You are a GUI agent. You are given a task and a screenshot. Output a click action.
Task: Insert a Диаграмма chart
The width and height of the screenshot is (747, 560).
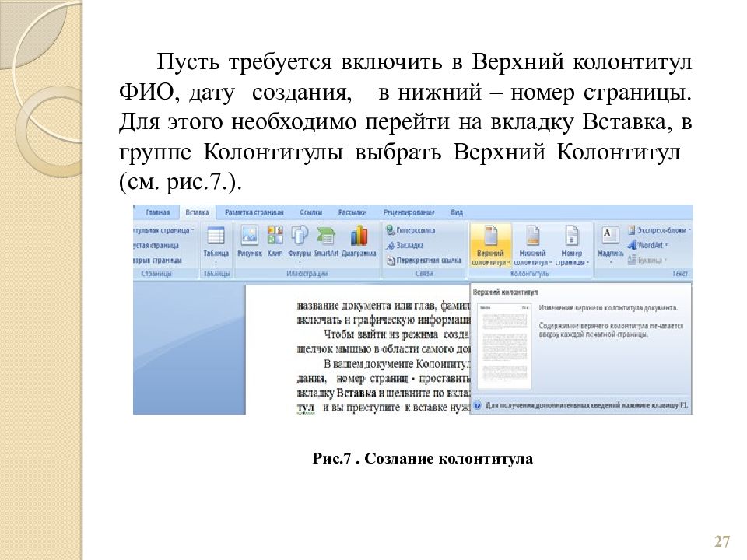(x=359, y=241)
